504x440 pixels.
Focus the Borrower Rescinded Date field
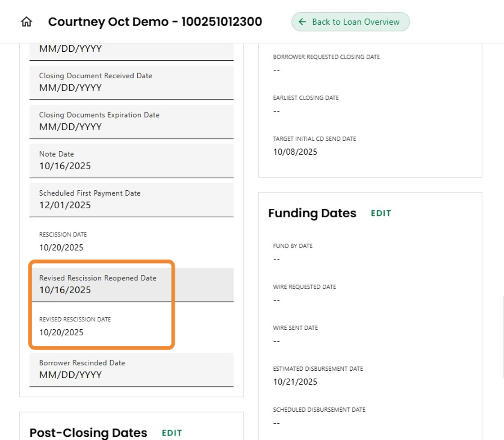(x=131, y=370)
